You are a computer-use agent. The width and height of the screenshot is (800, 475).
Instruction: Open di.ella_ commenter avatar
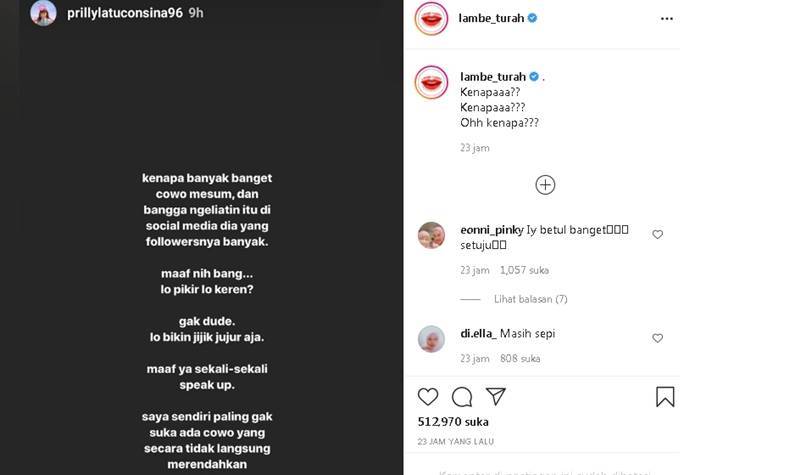click(x=431, y=339)
